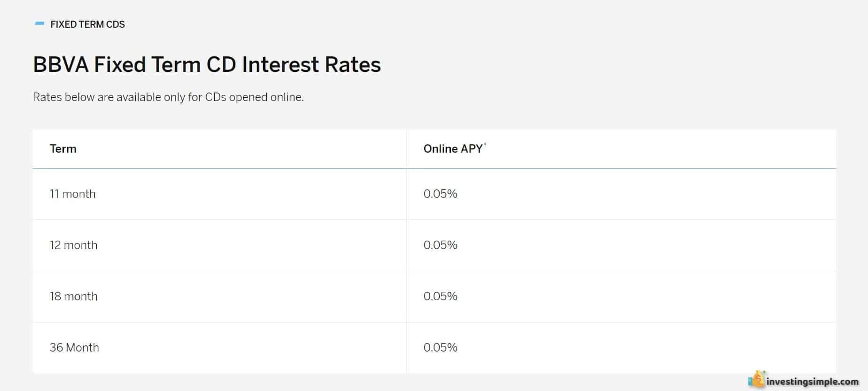Viewport: 868px width, 391px height.
Task: Click the 'Rates below are available' description text
Action: 168,97
